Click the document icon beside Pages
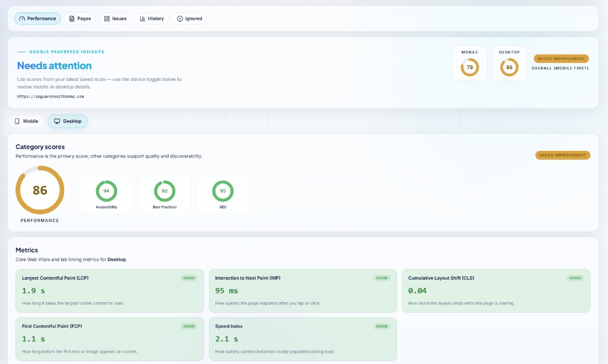Screen dimensions: 608x364 72,18
